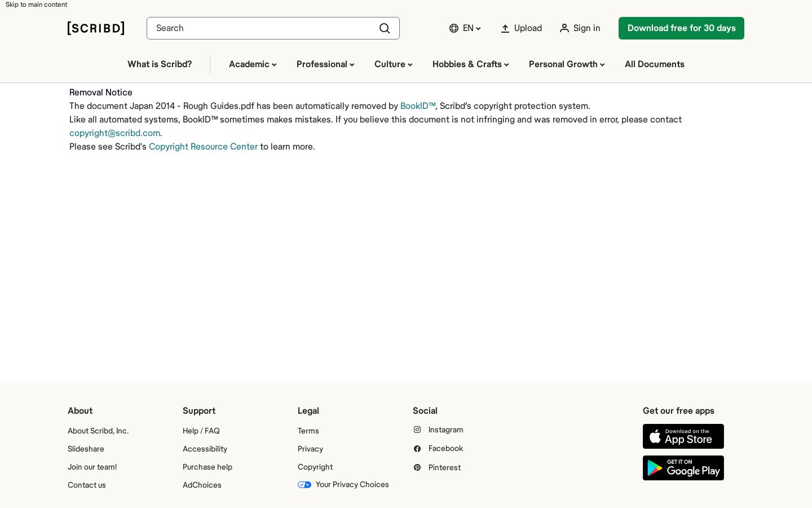Open About Scribd, Inc. footer link

click(x=98, y=431)
